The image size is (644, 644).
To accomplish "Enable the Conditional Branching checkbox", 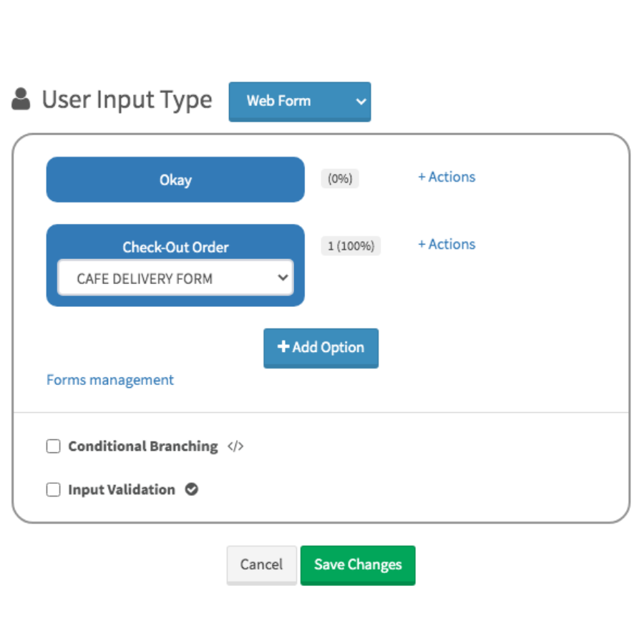I will (x=53, y=447).
